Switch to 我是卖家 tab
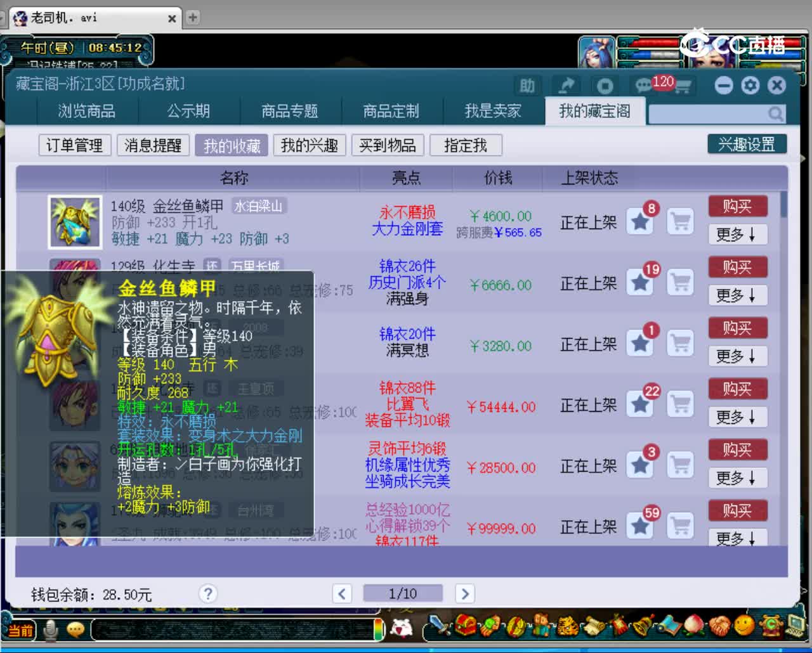The width and height of the screenshot is (812, 653). (493, 112)
